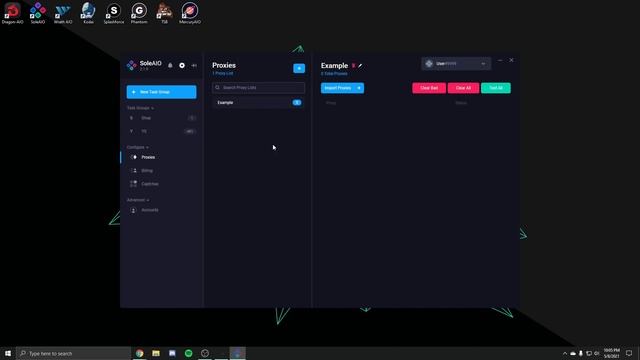Screen dimensions: 640x360
Task: Rename Example list with pencil icon
Action: tap(360, 66)
